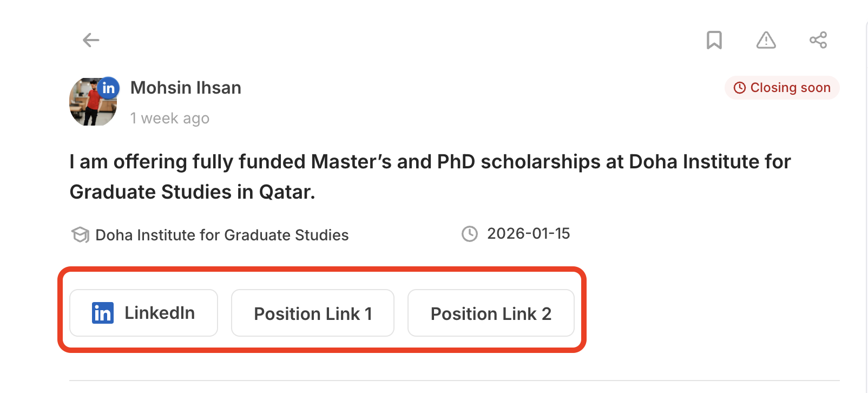Click the LinkedIn badge on the profile picture
Image resolution: width=868 pixels, height=393 pixels.
pyautogui.click(x=109, y=88)
